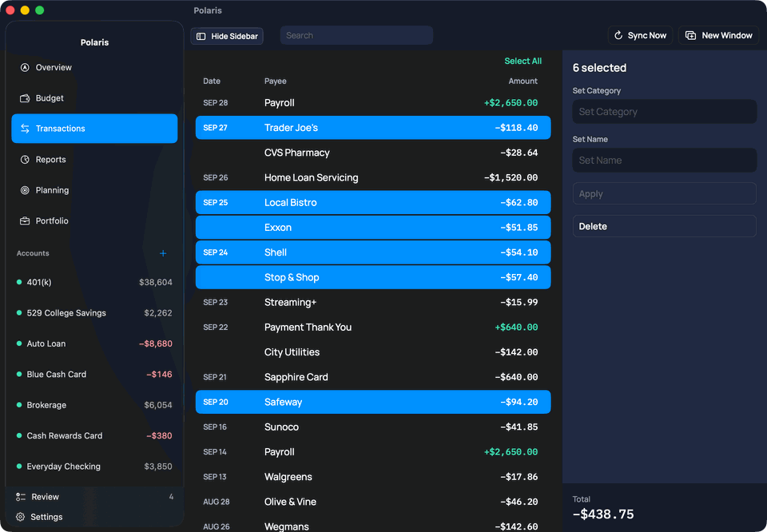767x532 pixels.
Task: Select the CVS Pharmacy transaction
Action: [373, 153]
